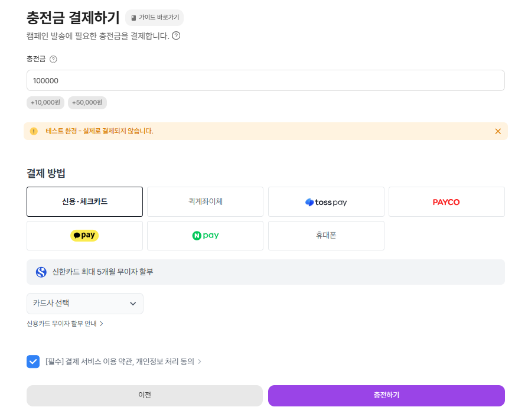Click the 충전금 amount input field

(x=266, y=80)
